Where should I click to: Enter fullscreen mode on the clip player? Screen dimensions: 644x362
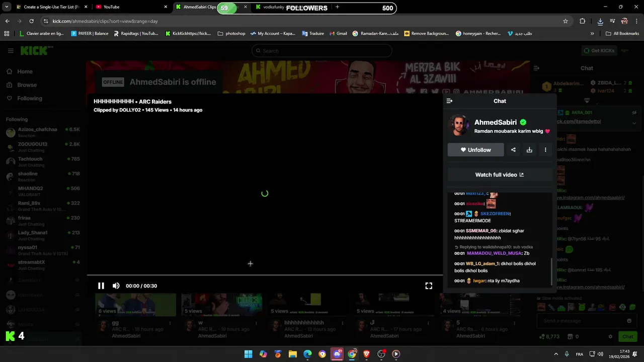[429, 286]
